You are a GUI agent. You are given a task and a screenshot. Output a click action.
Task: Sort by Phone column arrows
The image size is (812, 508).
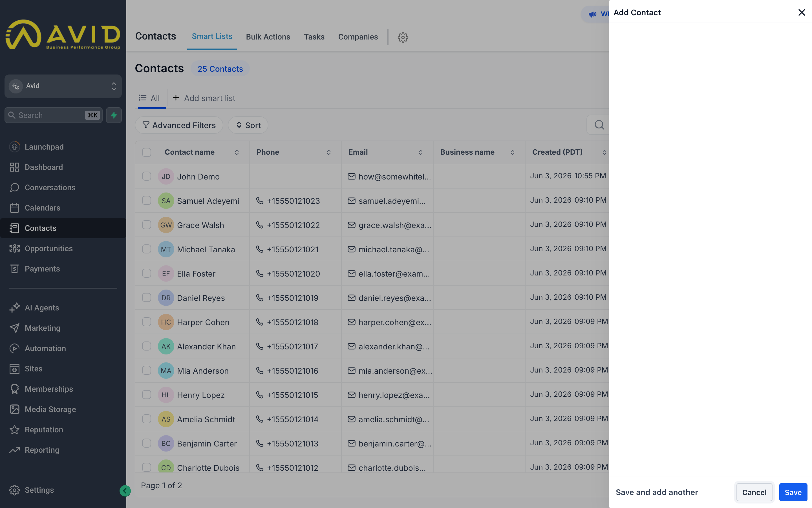[328, 152]
